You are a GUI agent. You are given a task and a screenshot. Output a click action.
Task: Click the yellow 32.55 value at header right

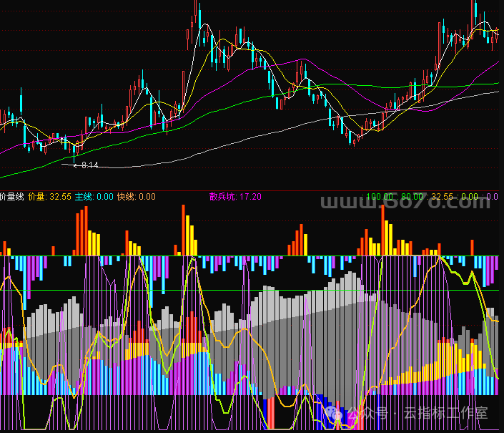click(x=442, y=197)
